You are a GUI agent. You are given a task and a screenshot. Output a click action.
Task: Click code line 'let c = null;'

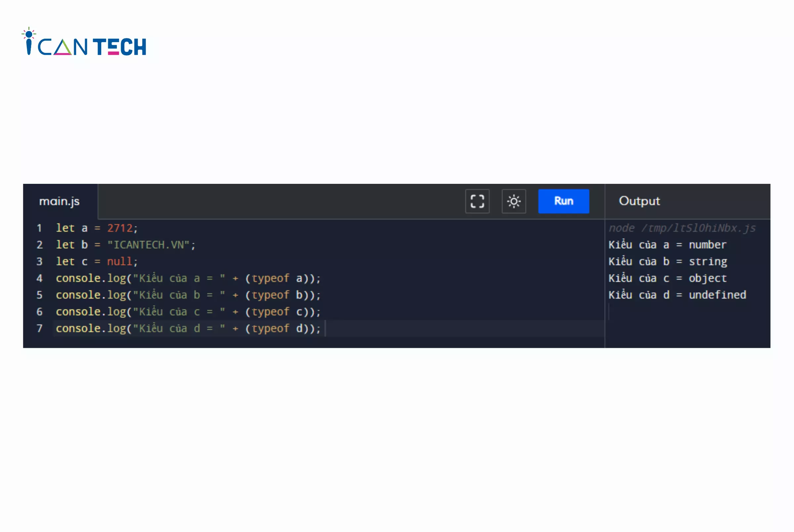[x=97, y=261]
